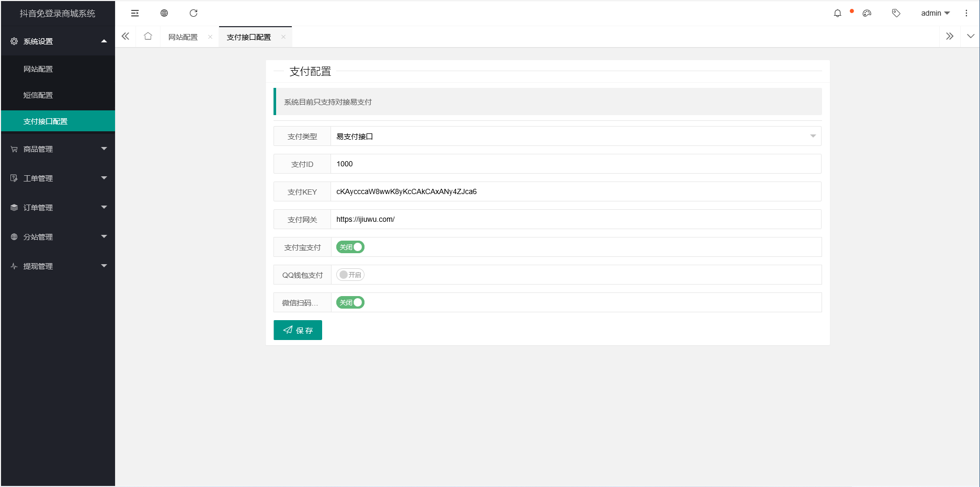The height and width of the screenshot is (487, 980).
Task: Expand the 订单管理 menu
Action: click(104, 208)
